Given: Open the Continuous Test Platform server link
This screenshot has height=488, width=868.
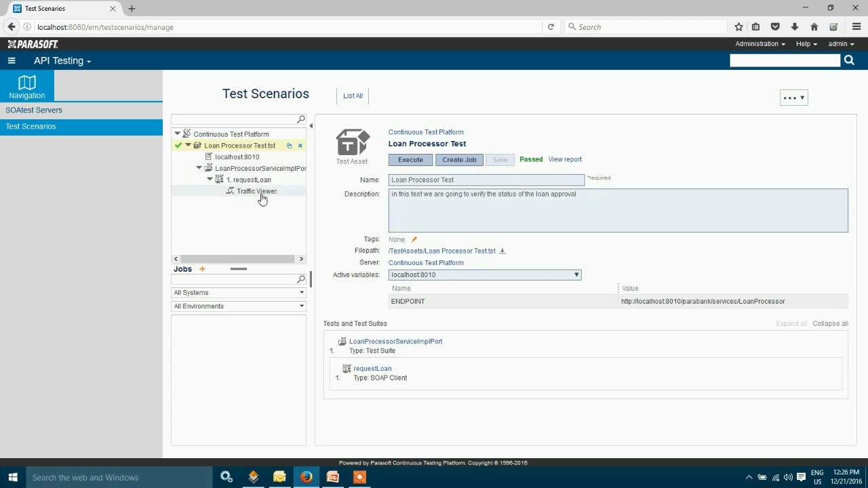Looking at the screenshot, I should [426, 262].
